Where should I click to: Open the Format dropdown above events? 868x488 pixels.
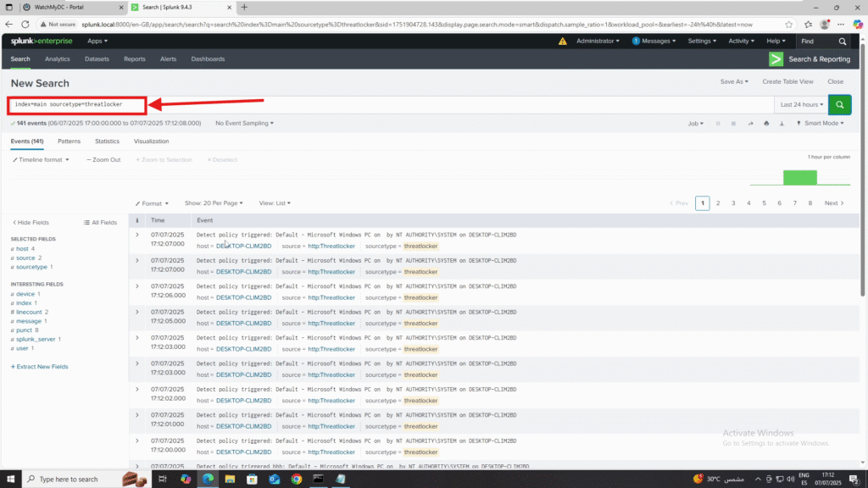click(152, 203)
